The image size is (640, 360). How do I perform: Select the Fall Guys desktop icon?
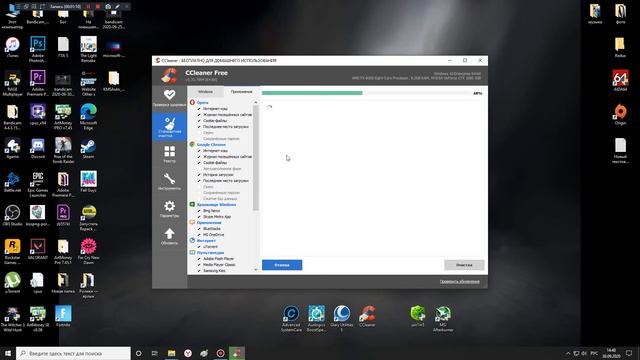(89, 182)
